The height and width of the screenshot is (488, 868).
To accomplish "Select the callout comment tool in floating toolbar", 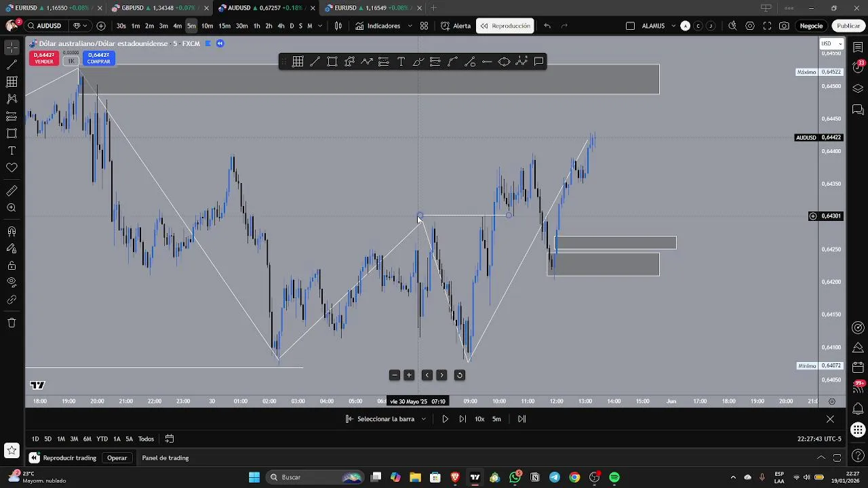I will [x=538, y=62].
